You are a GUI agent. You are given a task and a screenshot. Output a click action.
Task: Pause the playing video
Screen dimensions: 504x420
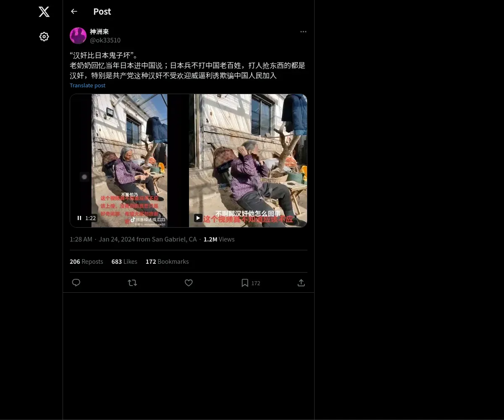click(79, 218)
